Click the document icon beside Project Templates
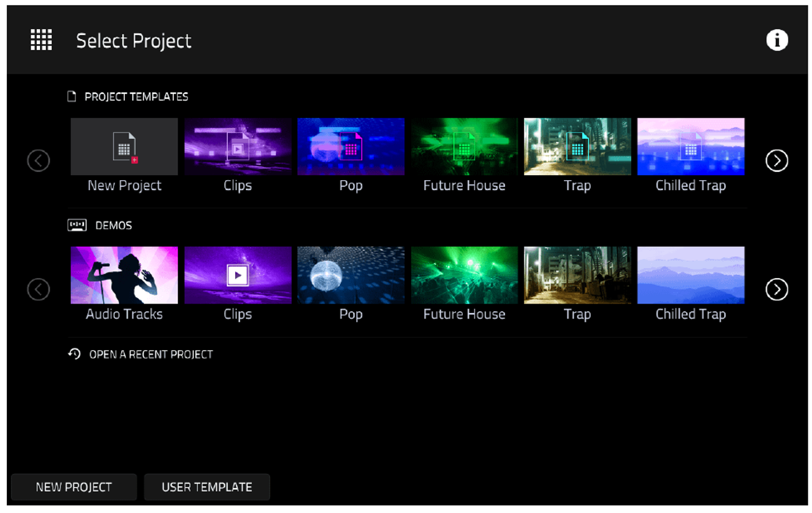This screenshot has width=812, height=513. tap(72, 97)
